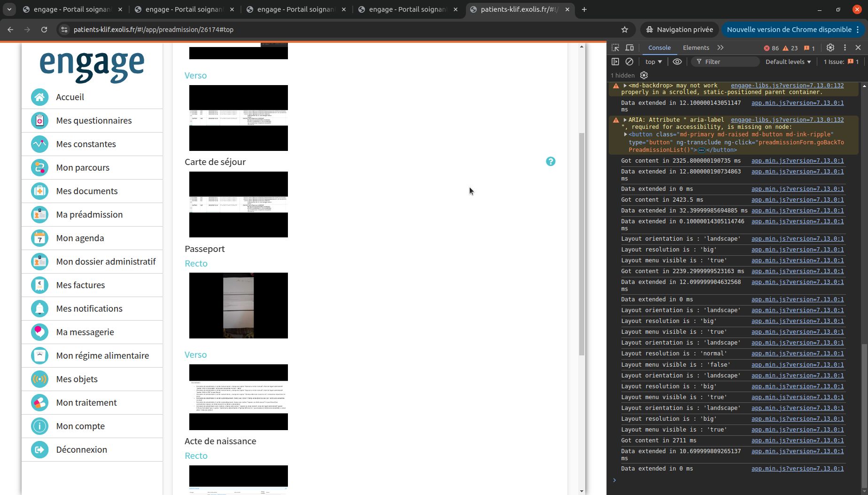Open the Mon agenda calendar icon
This screenshot has width=868, height=495.
pyautogui.click(x=40, y=238)
